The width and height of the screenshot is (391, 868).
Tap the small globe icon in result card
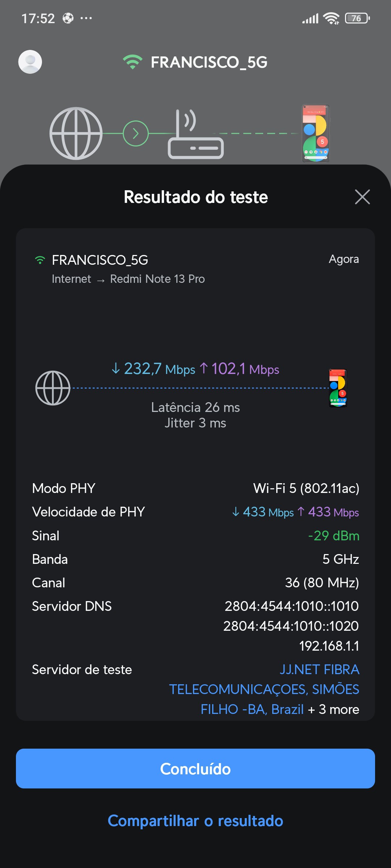pos(53,388)
